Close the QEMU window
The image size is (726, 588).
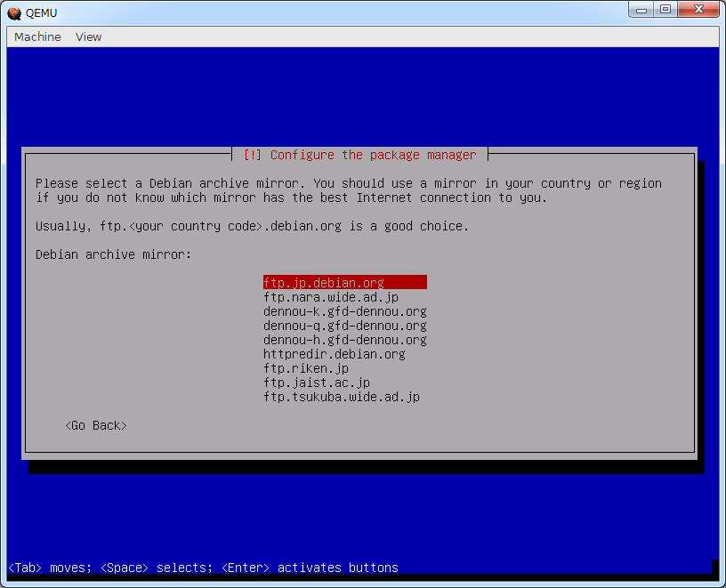tap(698, 10)
